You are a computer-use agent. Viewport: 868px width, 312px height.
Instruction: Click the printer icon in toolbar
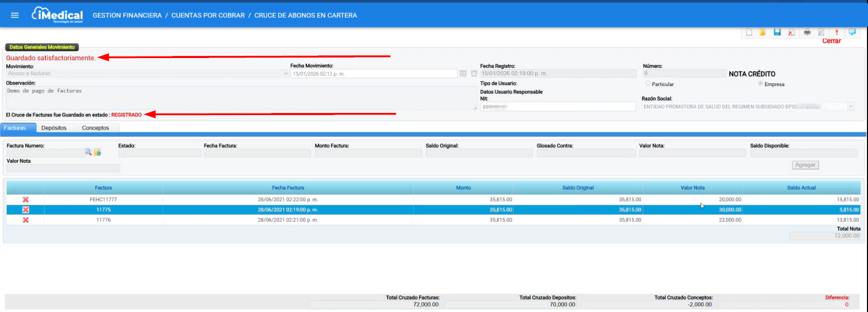click(x=807, y=32)
